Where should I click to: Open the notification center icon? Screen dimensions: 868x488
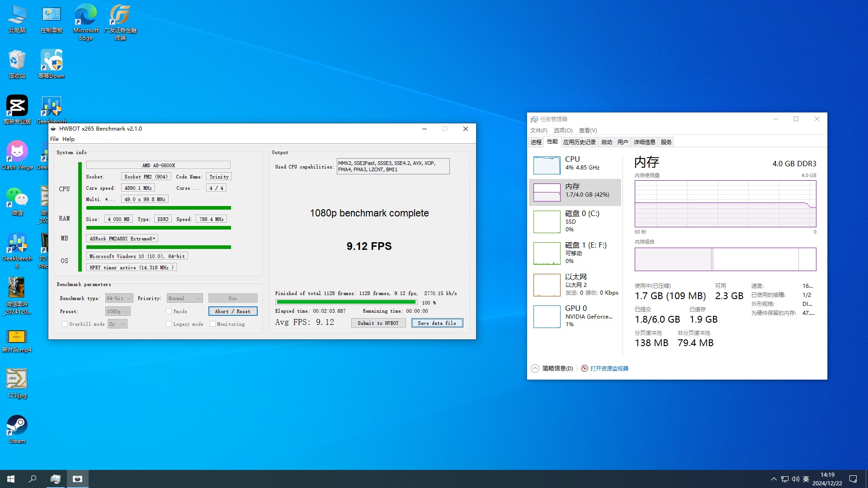pyautogui.click(x=853, y=479)
